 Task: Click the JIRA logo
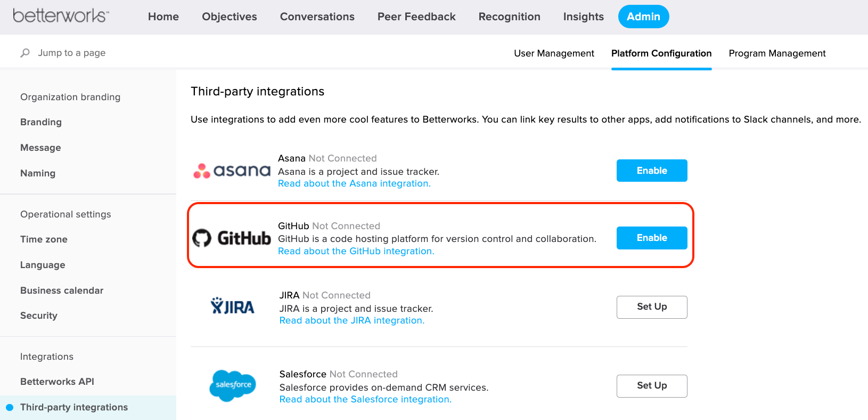(x=233, y=306)
